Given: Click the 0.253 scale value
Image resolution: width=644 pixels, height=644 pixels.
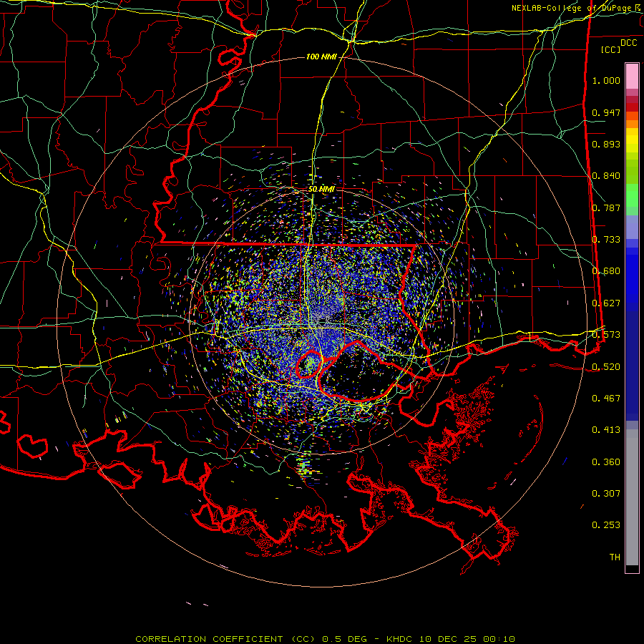Looking at the screenshot, I should [606, 525].
